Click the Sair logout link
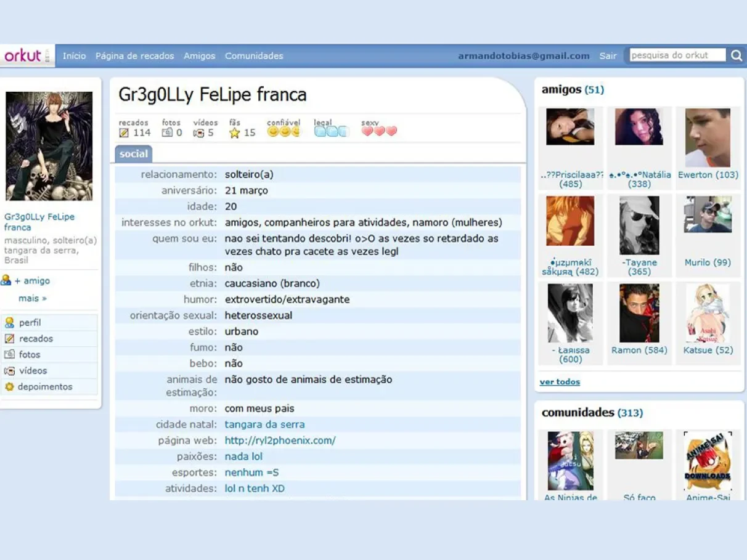The width and height of the screenshot is (747, 560). [x=608, y=55]
